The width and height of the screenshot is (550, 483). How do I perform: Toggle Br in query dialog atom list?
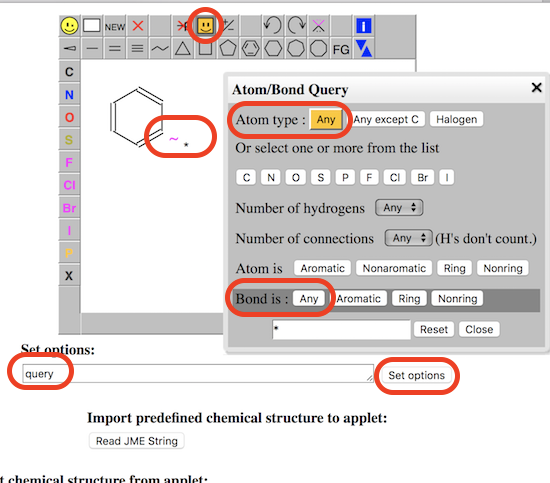coord(423,177)
